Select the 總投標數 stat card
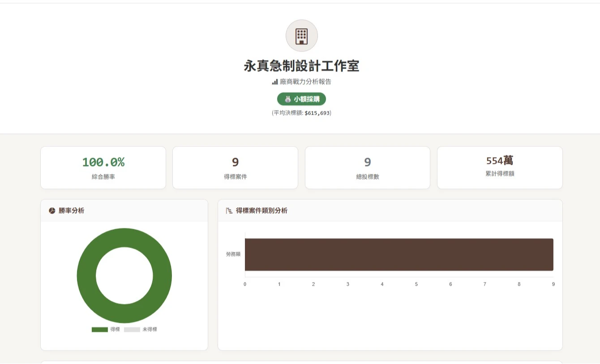Image resolution: width=600 pixels, height=364 pixels. 368,168
